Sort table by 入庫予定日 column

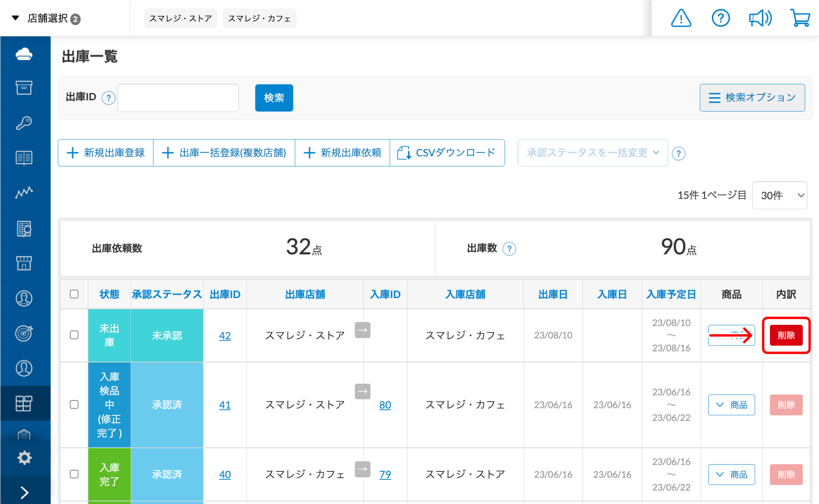671,294
